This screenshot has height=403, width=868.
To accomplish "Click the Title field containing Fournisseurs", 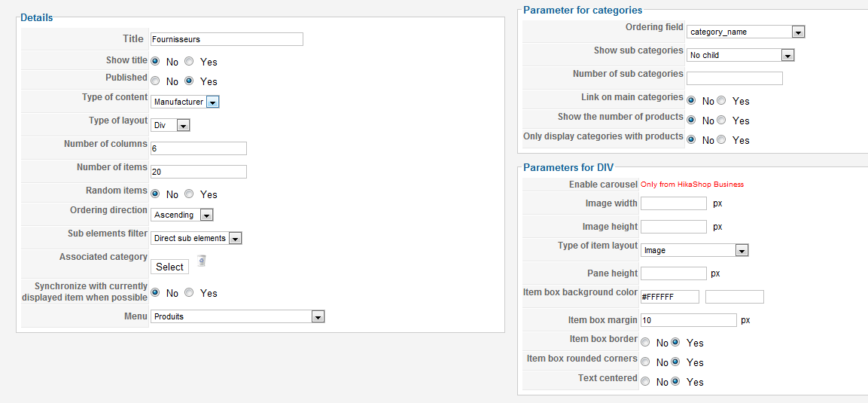I will click(227, 39).
